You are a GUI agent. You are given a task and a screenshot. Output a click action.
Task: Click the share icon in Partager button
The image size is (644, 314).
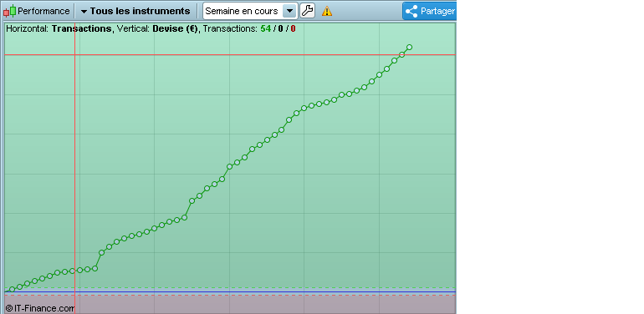411,11
